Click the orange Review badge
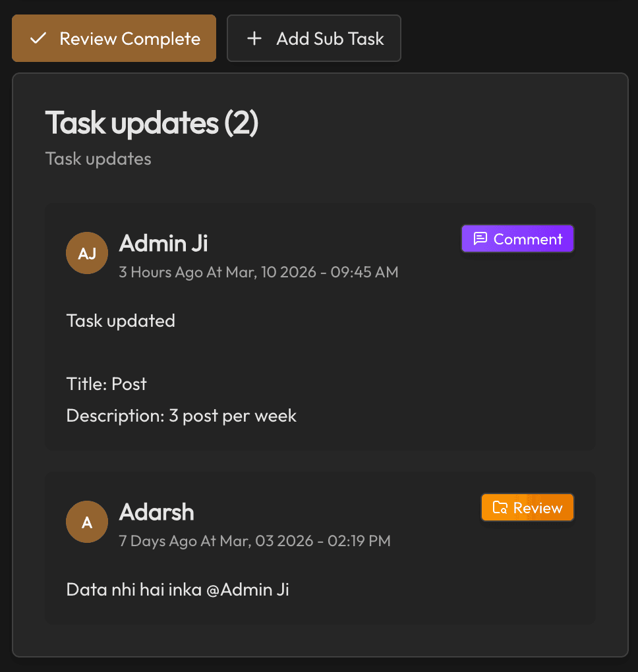 [527, 508]
